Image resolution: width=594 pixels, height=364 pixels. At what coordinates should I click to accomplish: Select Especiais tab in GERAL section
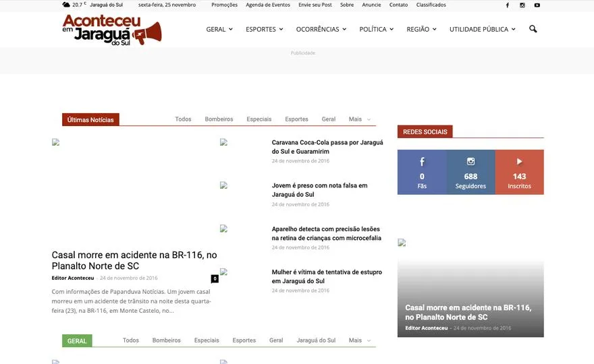click(x=207, y=340)
